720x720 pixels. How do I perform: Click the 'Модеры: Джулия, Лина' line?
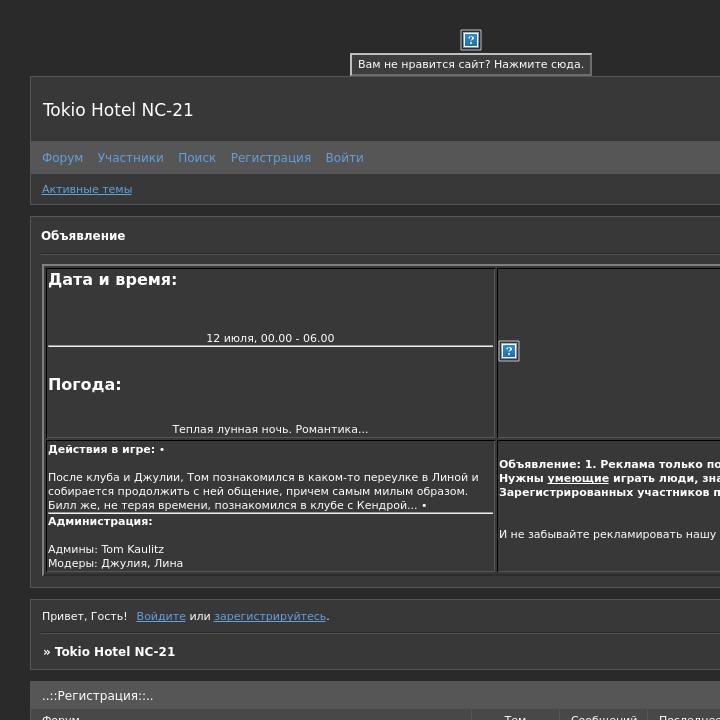tap(115, 563)
